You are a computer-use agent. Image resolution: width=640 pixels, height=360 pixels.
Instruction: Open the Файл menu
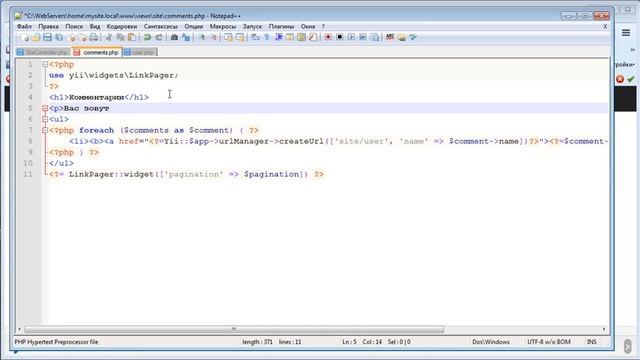click(24, 27)
